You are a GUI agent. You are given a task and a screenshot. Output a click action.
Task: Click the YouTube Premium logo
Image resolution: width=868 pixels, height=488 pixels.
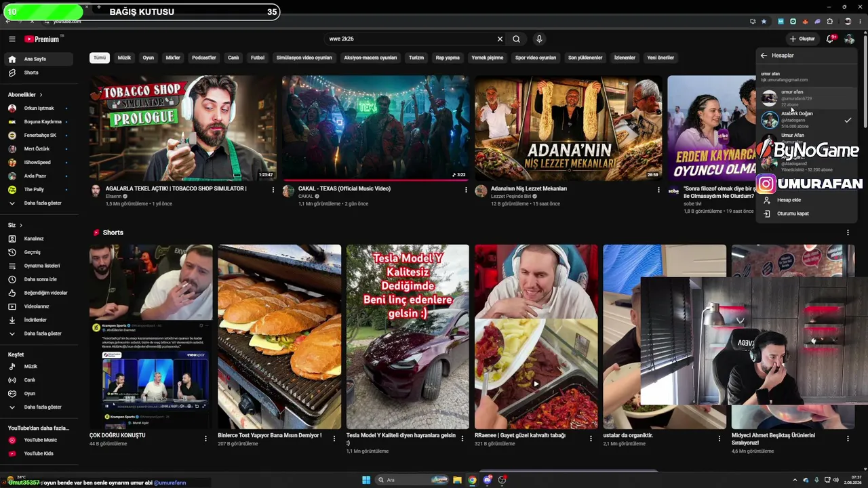pos(42,39)
